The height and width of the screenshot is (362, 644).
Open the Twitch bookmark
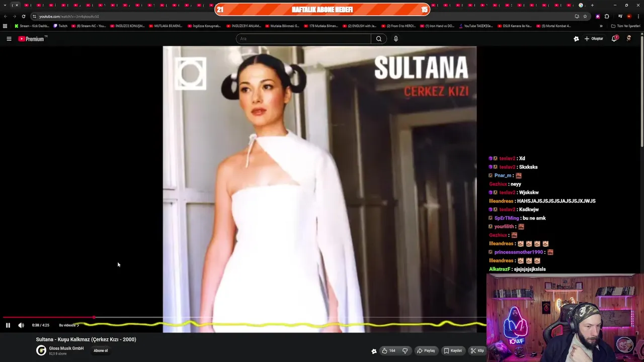pos(60,26)
